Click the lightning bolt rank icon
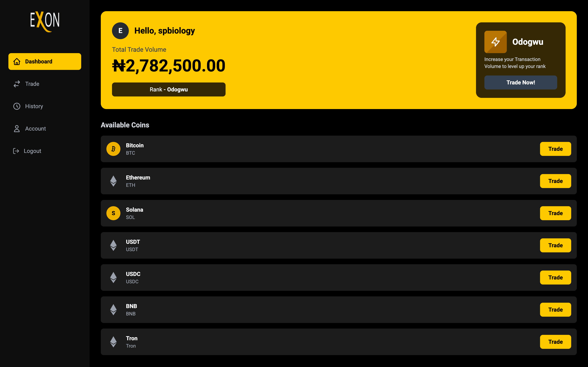The image size is (588, 367). pos(495,42)
